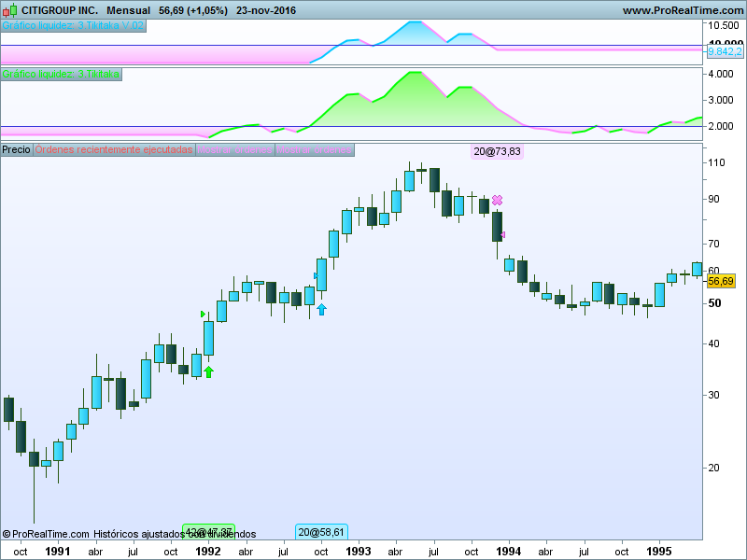The height and width of the screenshot is (560, 747).
Task: Click the 90 price axis label
Action: 713,199
